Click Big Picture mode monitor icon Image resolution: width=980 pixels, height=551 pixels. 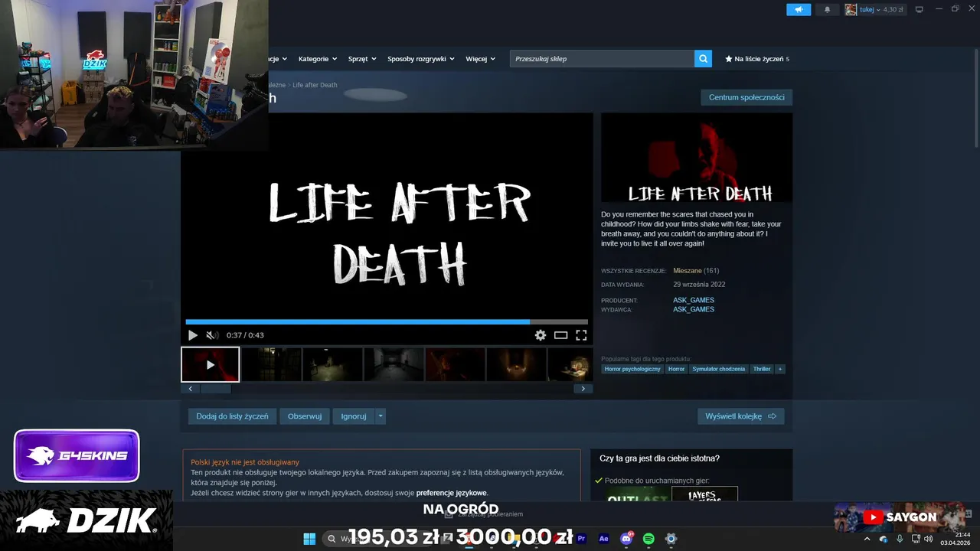(920, 9)
